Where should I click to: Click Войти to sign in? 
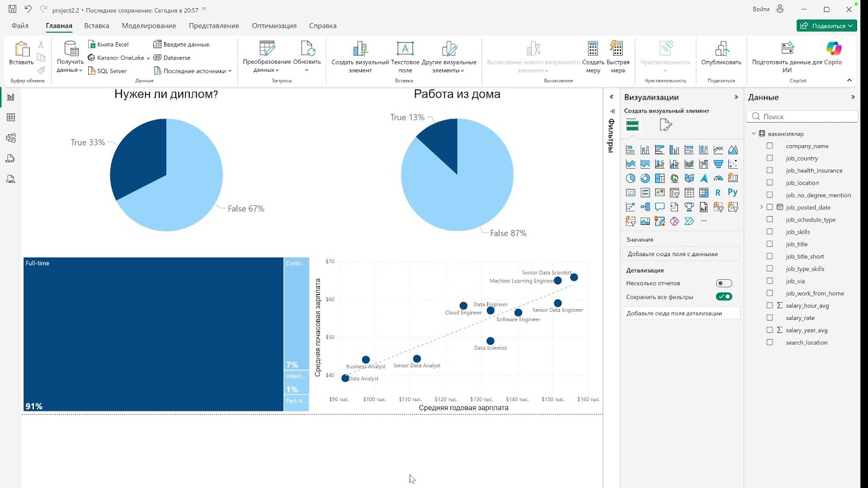[761, 9]
